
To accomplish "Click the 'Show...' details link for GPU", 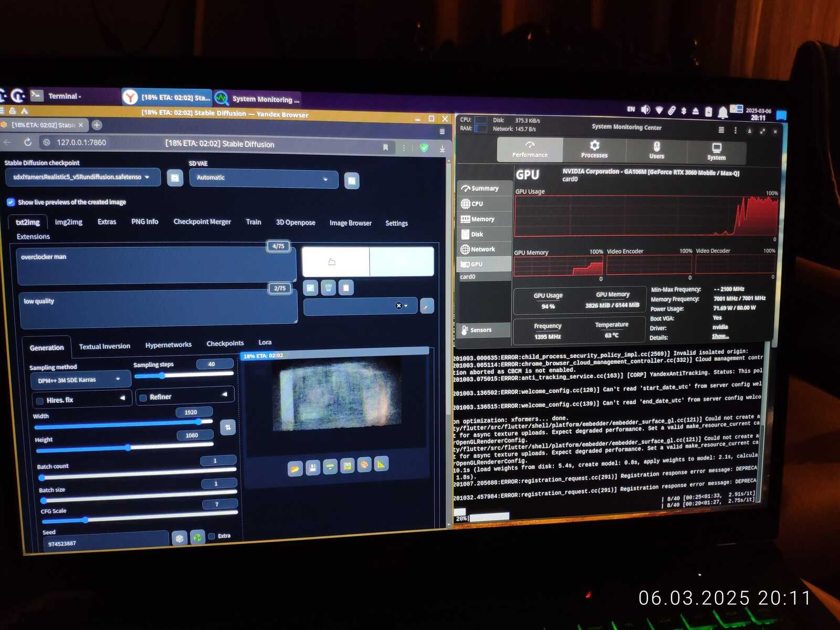I will tap(720, 336).
